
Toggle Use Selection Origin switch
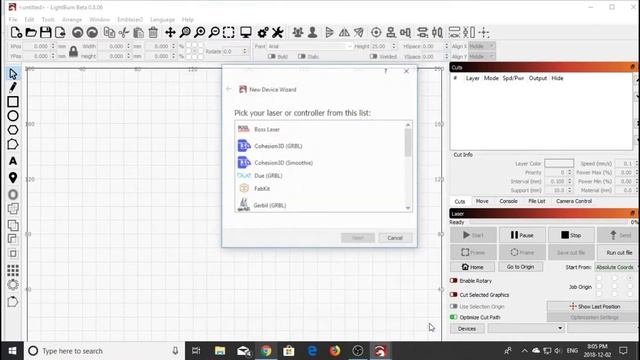[x=453, y=306]
